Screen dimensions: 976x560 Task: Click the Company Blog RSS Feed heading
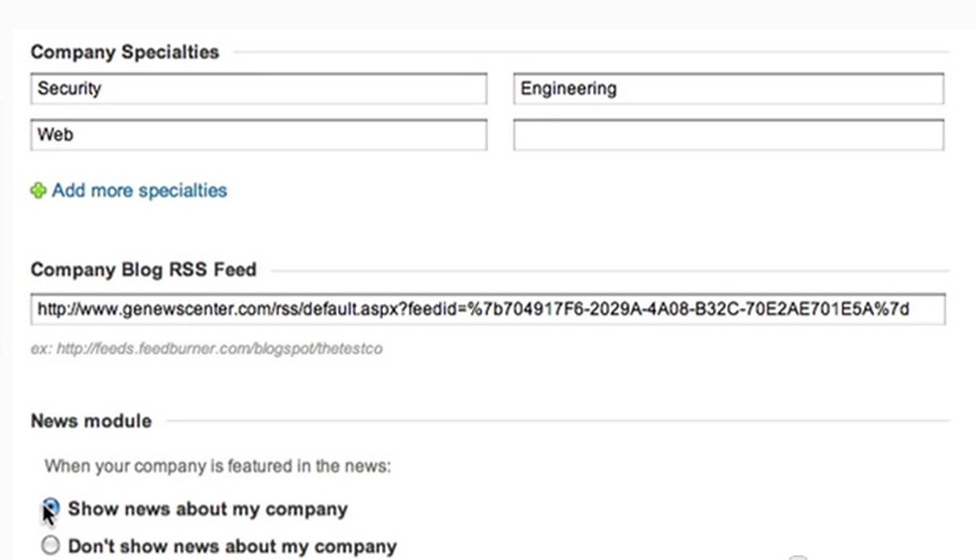pos(143,270)
